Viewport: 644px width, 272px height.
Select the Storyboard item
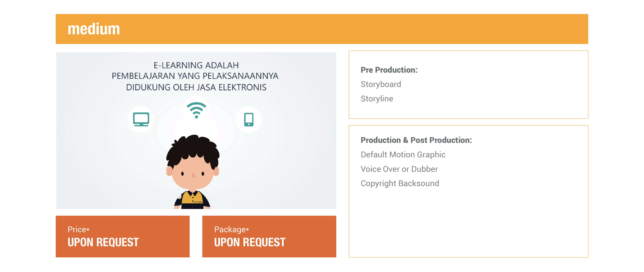point(381,84)
